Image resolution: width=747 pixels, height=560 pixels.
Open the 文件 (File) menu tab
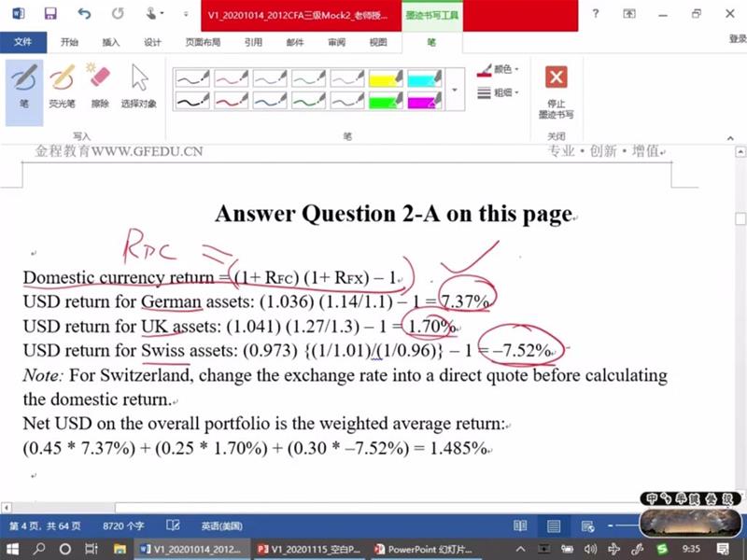tap(23, 42)
